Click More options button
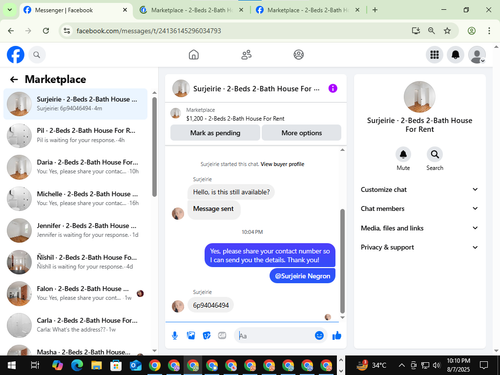The width and height of the screenshot is (500, 375). point(301,133)
